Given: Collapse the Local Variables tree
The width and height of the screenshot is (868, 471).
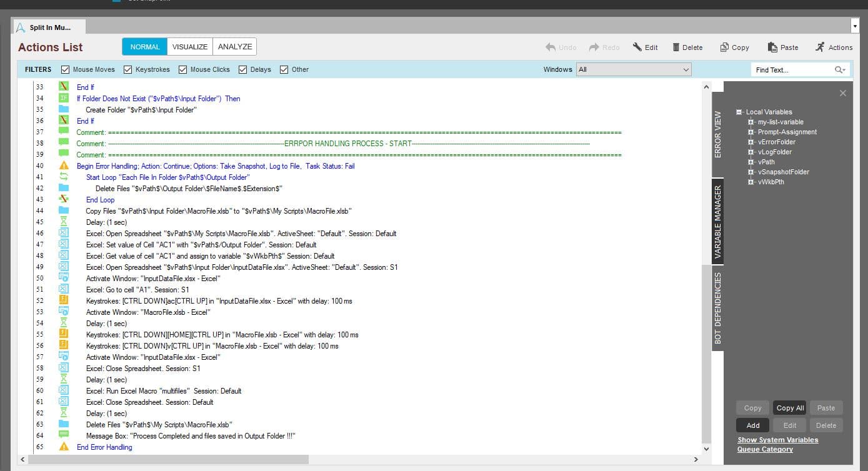Looking at the screenshot, I should coord(739,112).
